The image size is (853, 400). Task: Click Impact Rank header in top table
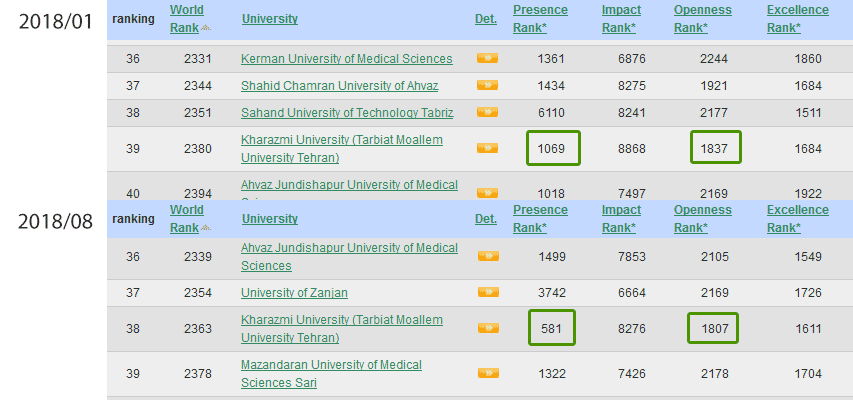621,19
